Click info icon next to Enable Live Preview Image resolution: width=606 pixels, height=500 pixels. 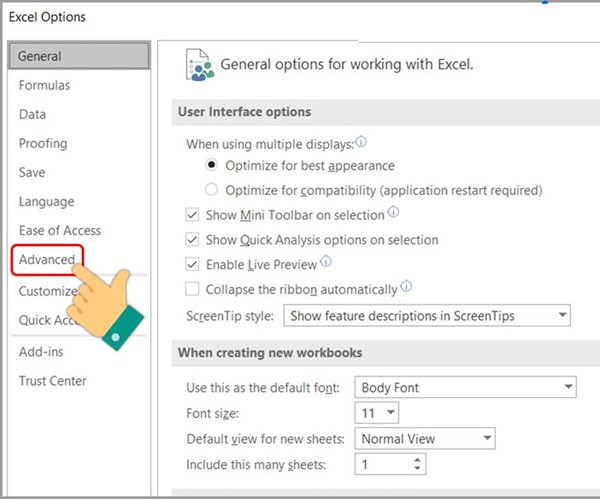326,262
